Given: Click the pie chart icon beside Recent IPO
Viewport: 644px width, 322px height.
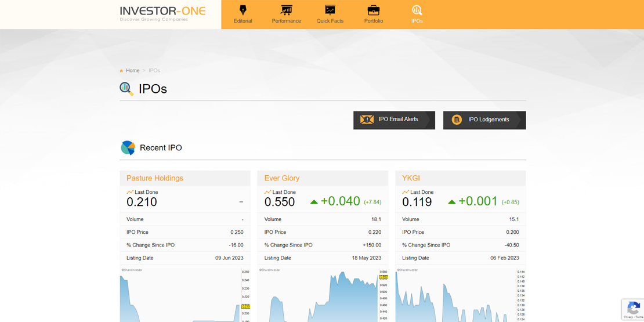Looking at the screenshot, I should [128, 148].
